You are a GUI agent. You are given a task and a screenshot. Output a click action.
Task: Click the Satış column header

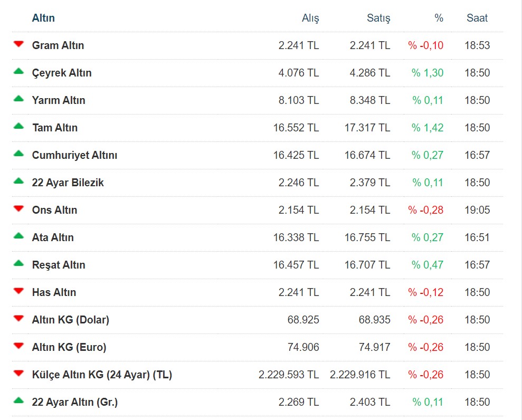pyautogui.click(x=378, y=18)
